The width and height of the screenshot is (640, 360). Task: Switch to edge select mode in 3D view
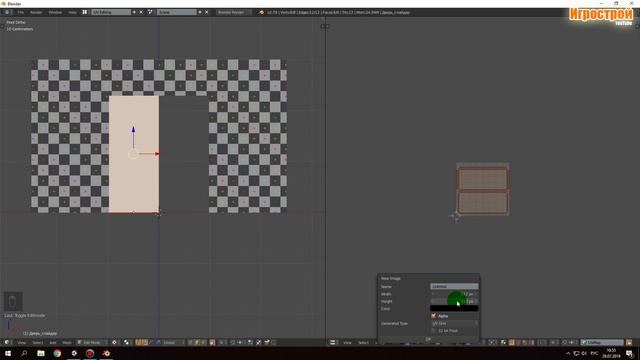[x=197, y=342]
